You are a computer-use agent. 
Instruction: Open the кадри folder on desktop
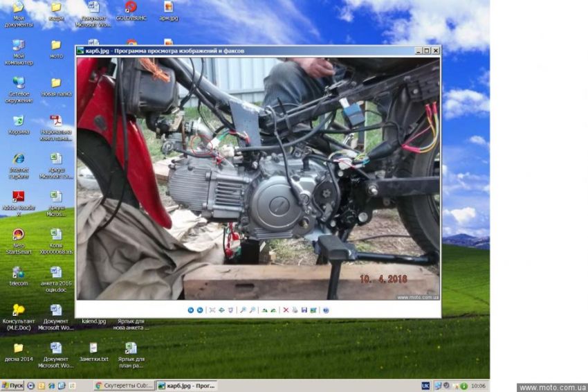[x=56, y=11]
